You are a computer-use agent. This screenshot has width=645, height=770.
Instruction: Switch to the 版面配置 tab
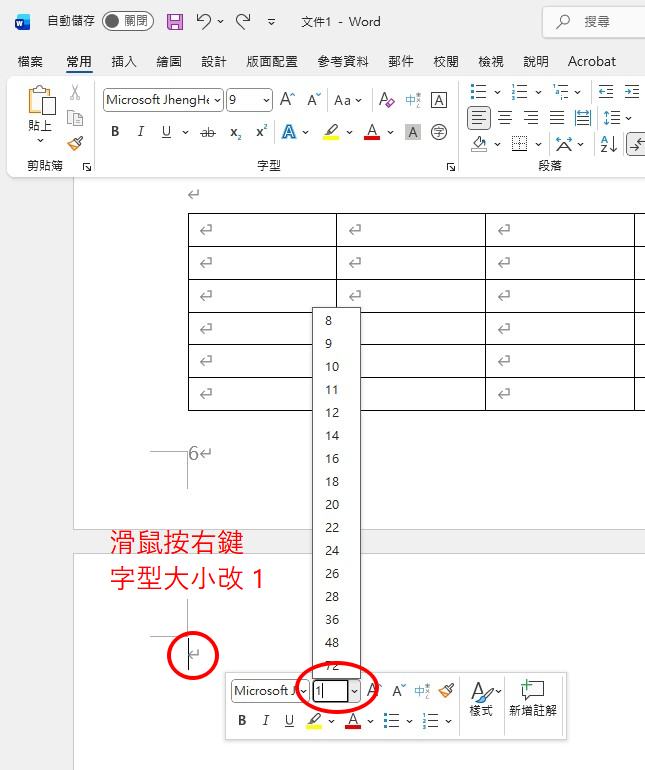click(272, 61)
